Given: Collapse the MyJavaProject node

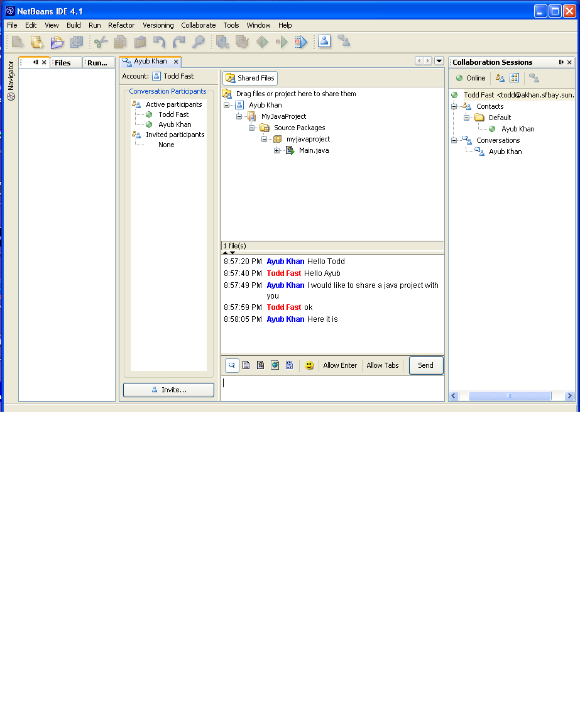Looking at the screenshot, I should click(239, 116).
